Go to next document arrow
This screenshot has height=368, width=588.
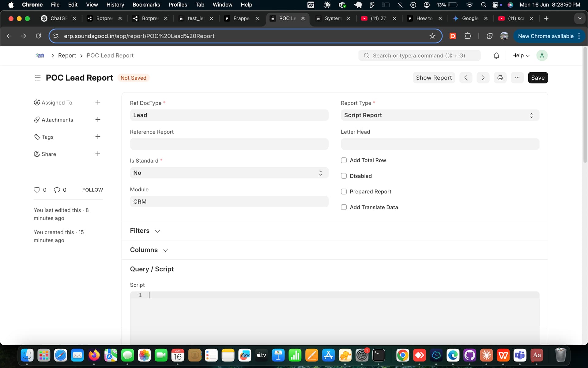click(483, 78)
